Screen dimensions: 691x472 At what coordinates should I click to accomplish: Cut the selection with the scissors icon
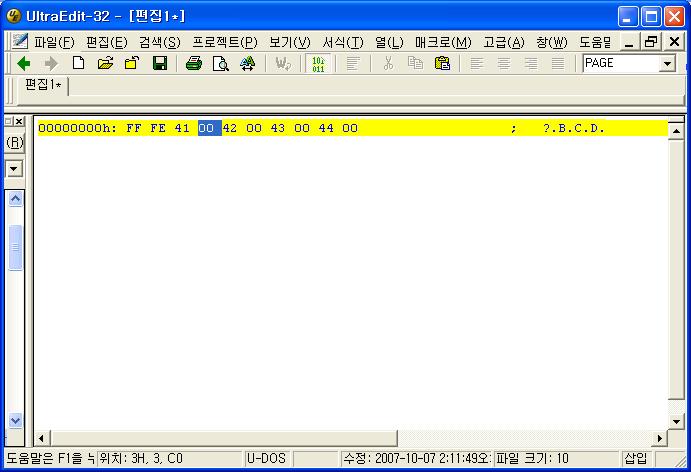388,63
